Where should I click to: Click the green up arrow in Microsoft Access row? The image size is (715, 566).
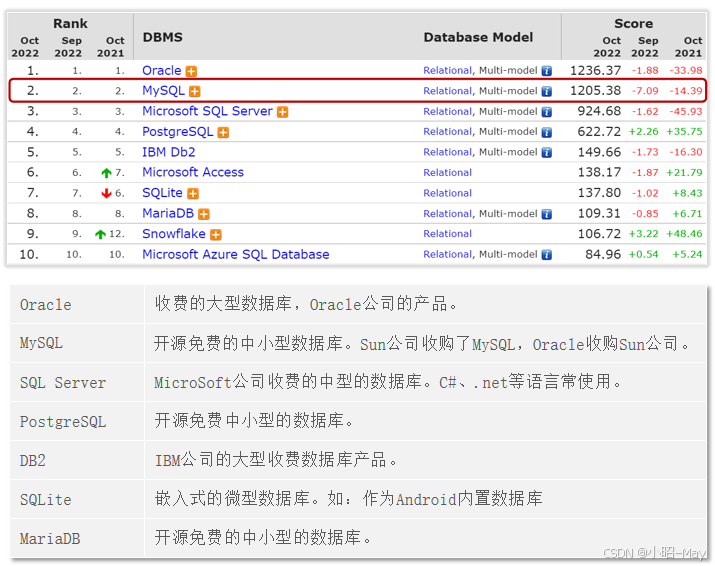(x=106, y=173)
